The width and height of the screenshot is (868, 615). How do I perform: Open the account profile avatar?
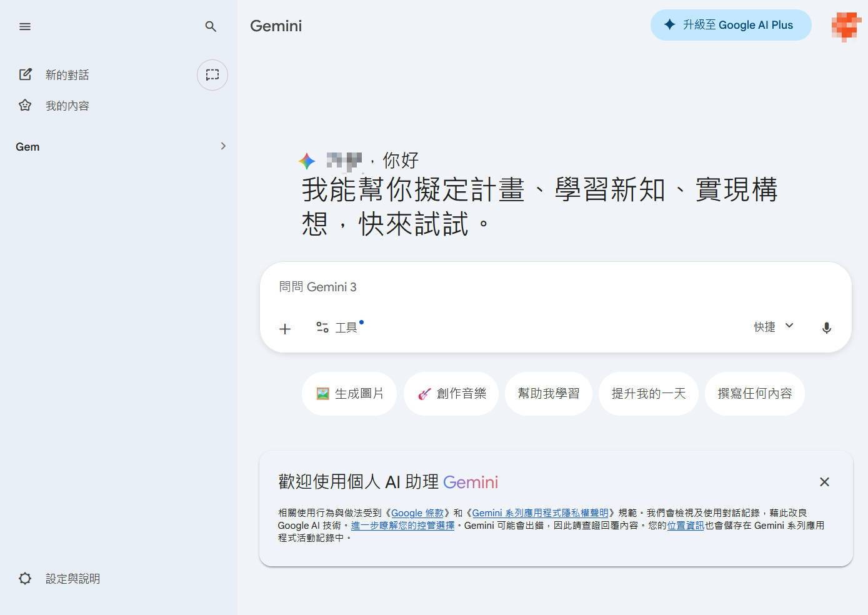pyautogui.click(x=846, y=26)
